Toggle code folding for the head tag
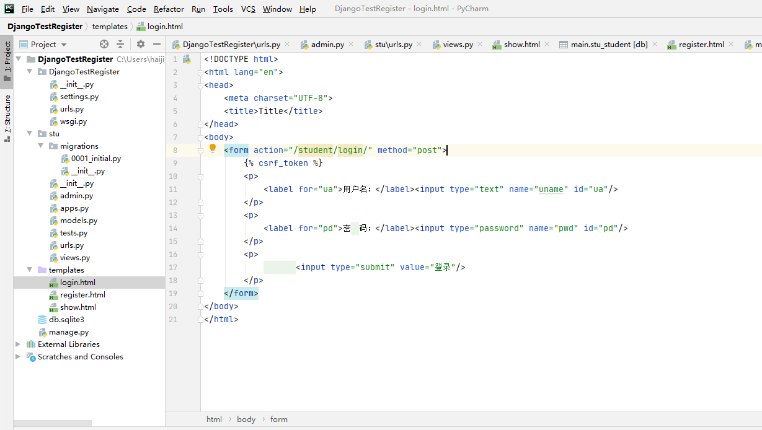The image size is (762, 430). pos(201,85)
